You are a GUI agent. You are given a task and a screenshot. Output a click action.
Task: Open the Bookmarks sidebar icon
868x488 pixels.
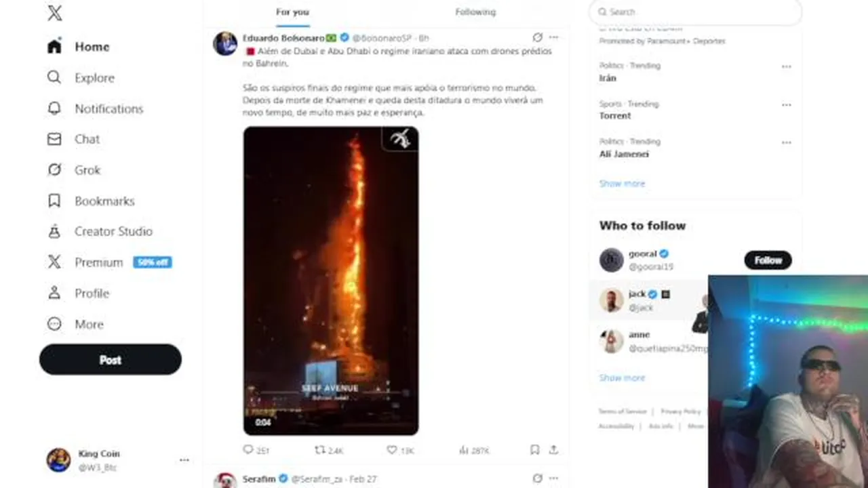(x=54, y=201)
